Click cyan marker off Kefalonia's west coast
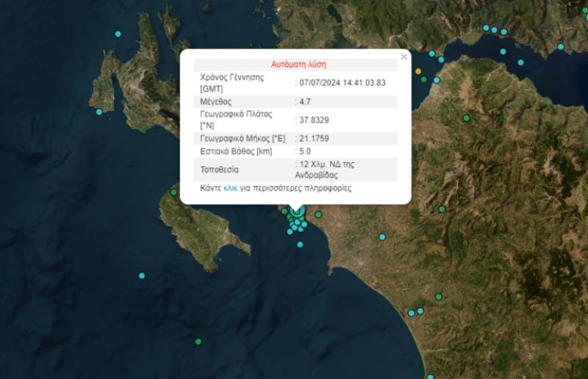Screen dimensions: 588x379 [x=99, y=112]
